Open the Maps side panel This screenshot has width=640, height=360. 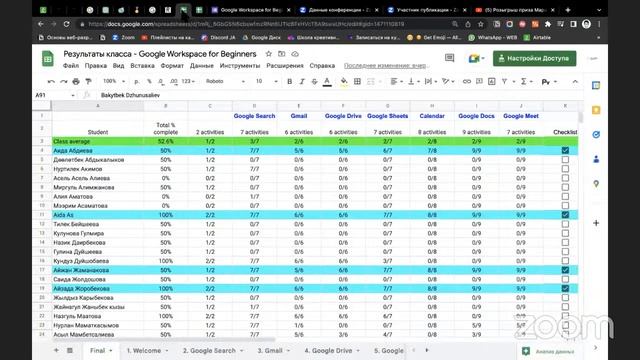point(596,184)
